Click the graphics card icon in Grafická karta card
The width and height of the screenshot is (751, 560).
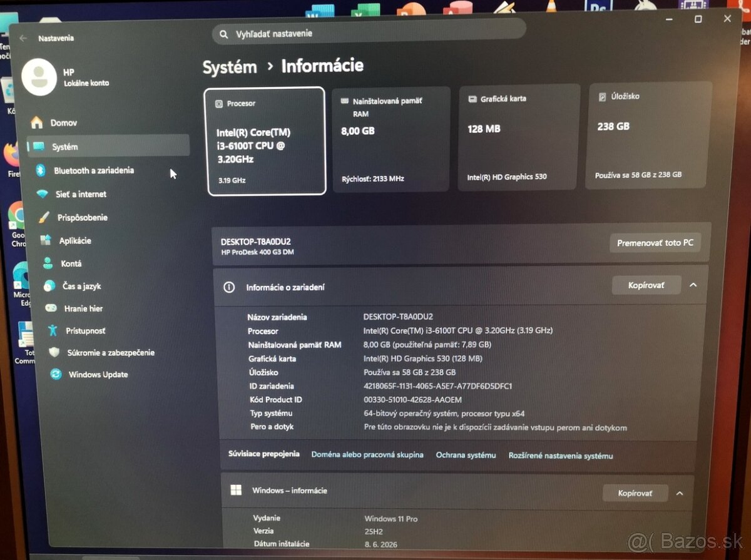coord(473,99)
